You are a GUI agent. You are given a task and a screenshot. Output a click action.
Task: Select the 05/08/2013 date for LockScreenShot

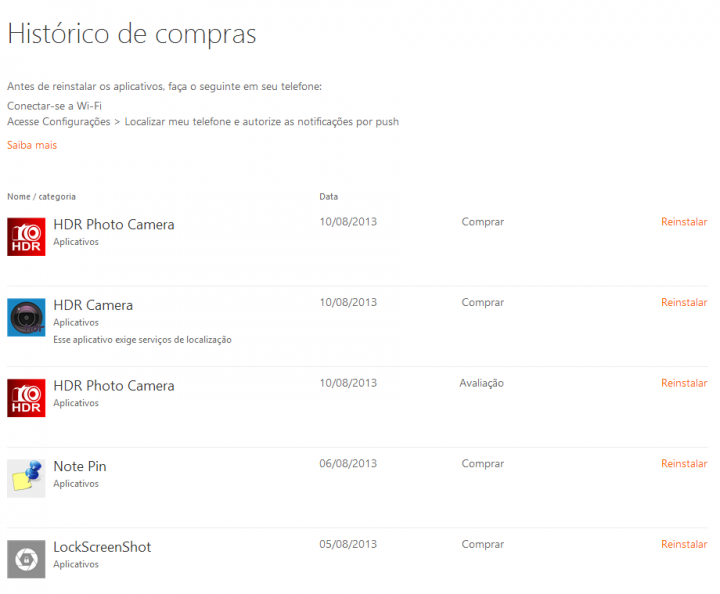point(348,544)
